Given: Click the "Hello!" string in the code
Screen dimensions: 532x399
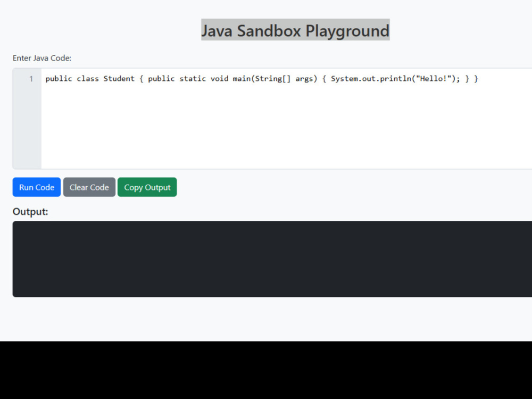Looking at the screenshot, I should pos(434,79).
